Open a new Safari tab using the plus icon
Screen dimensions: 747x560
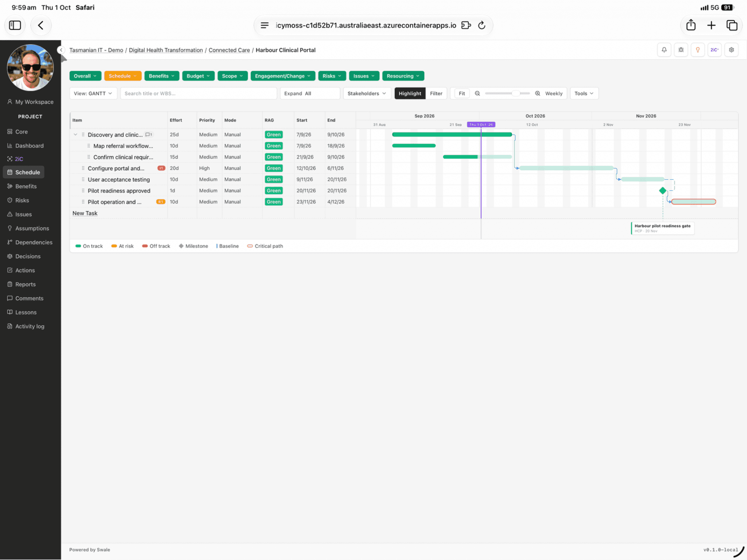pyautogui.click(x=711, y=25)
